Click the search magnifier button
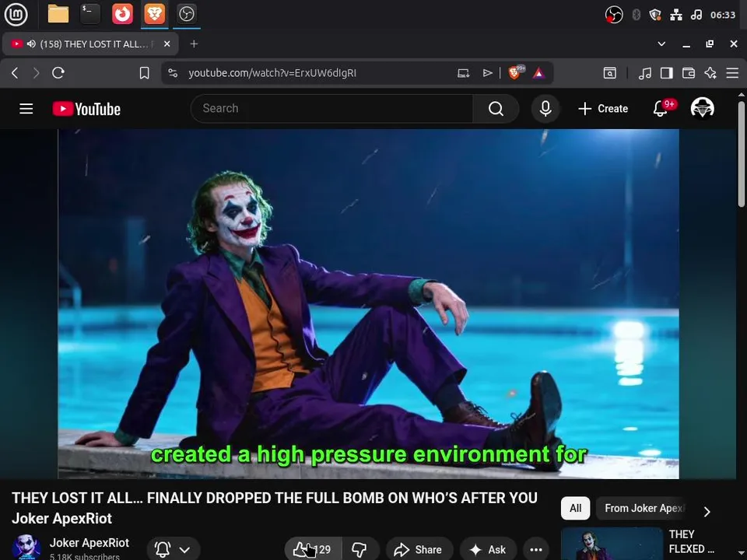 496,109
